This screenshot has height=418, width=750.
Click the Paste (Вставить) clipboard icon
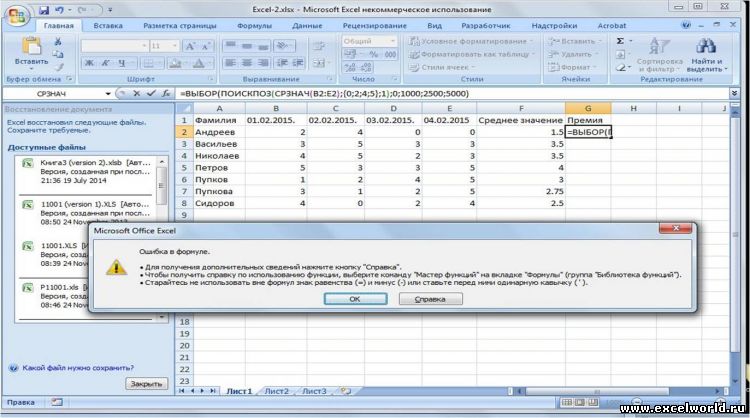31,47
